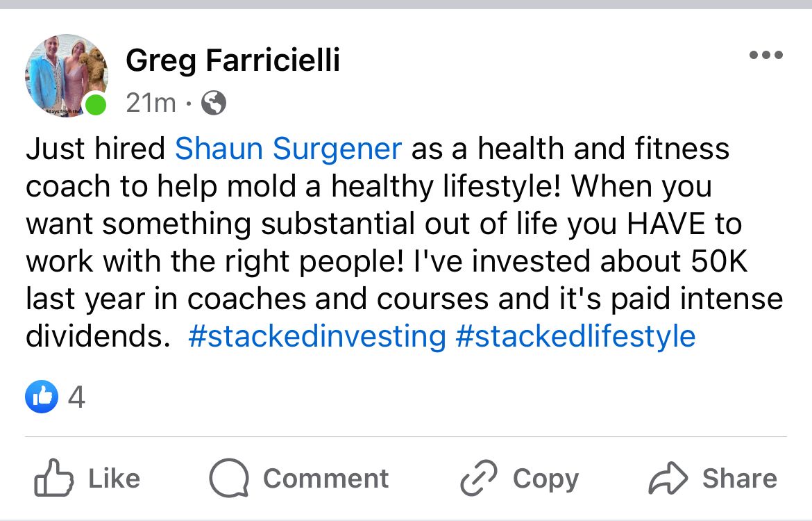Viewport: 812px width, 521px height.
Task: Click the #stackedlifestyle hashtag
Action: [x=578, y=336]
